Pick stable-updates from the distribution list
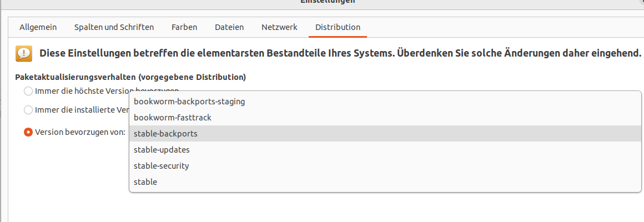 point(385,150)
